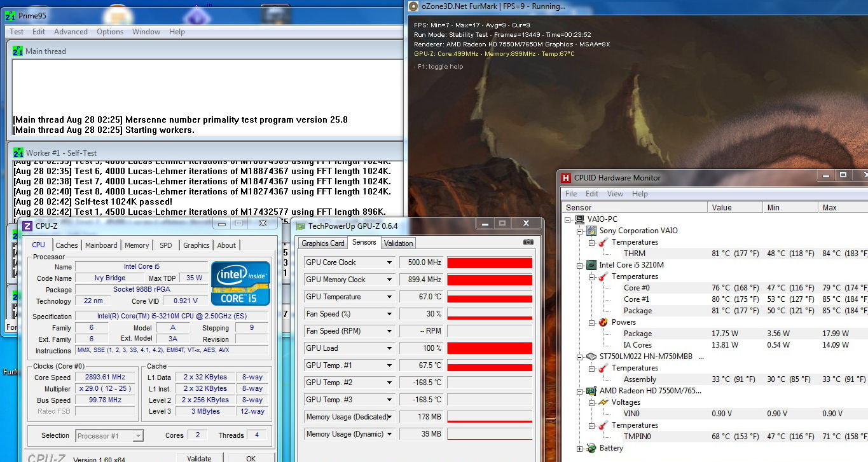
Task: Expand the Battery node in the sensor tree
Action: 579,449
